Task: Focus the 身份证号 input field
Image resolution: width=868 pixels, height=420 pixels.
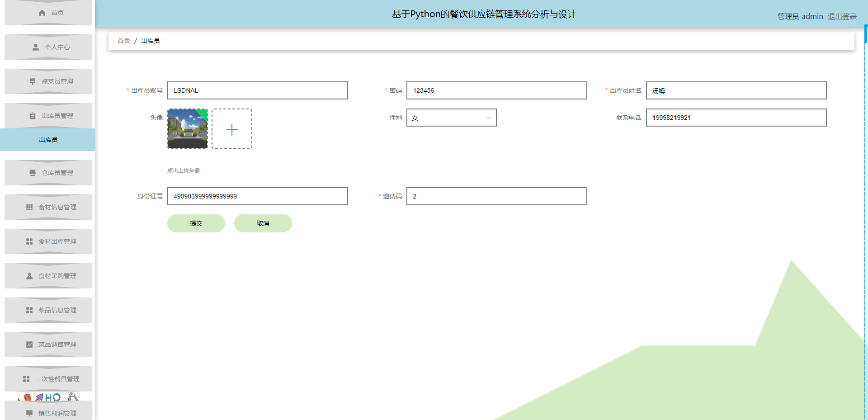Action: coord(258,196)
